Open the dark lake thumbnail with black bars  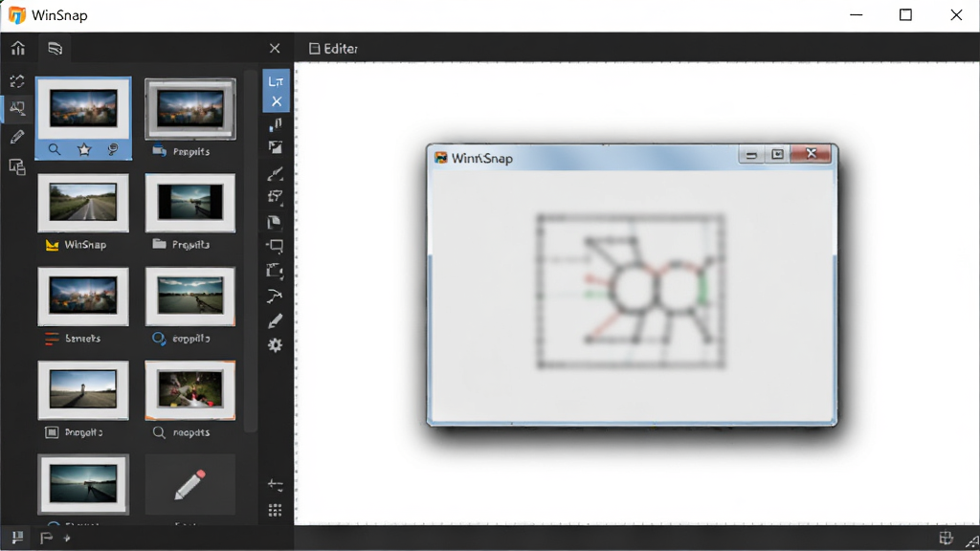190,203
